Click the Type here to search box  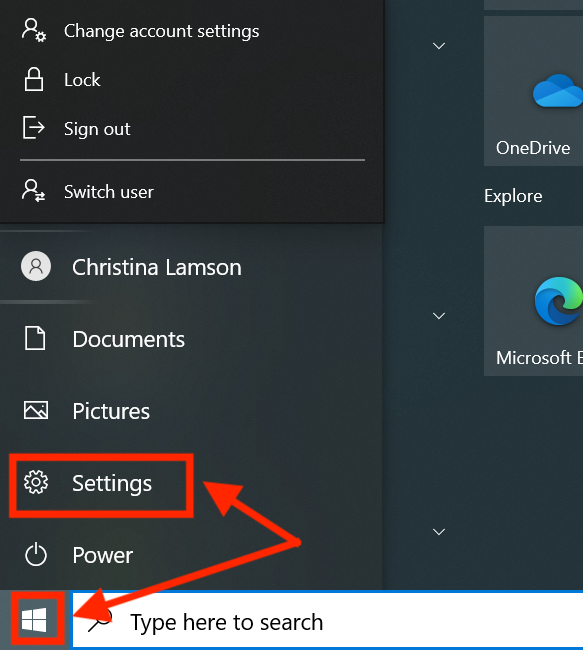click(328, 620)
